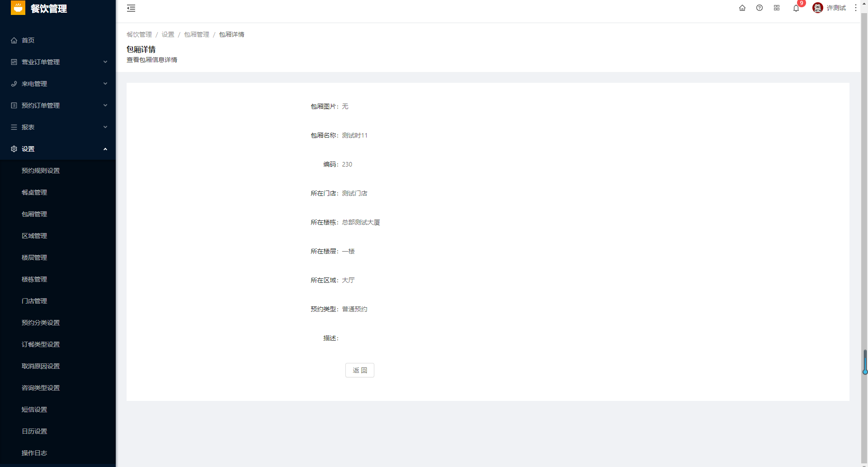This screenshot has height=467, width=868.
Task: Click the bars icon beside 报表
Action: point(14,127)
